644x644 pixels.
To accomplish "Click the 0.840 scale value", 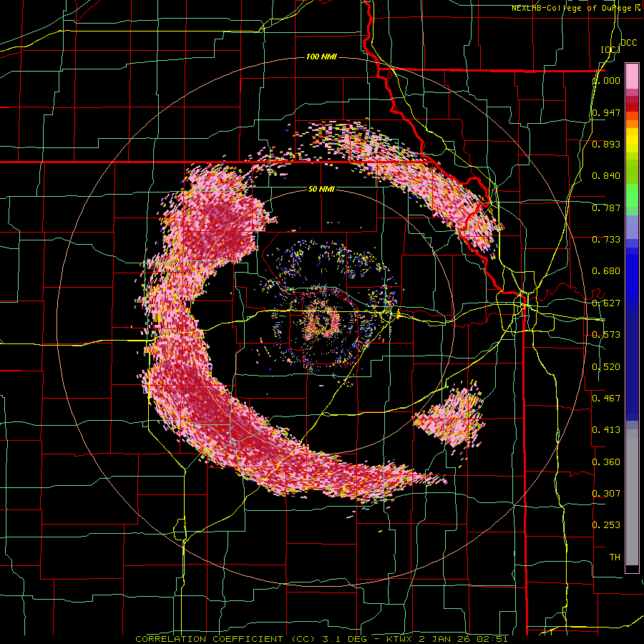I will (x=606, y=176).
